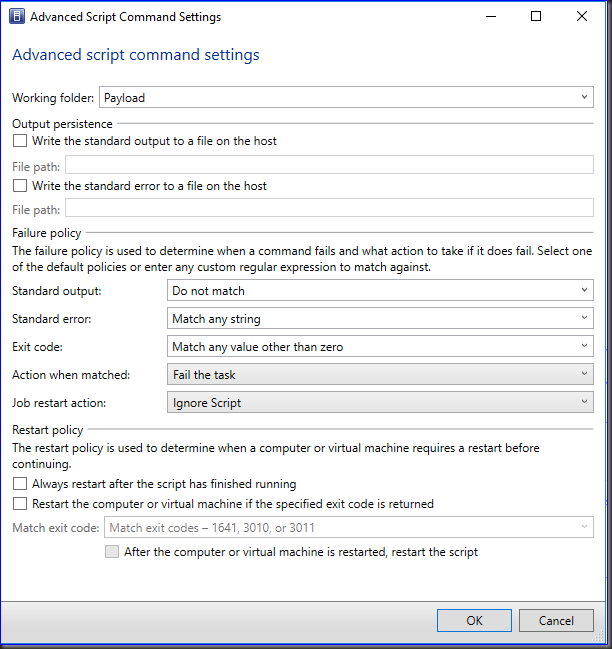This screenshot has height=649, width=612.
Task: Click the Cancel button
Action: 556,620
